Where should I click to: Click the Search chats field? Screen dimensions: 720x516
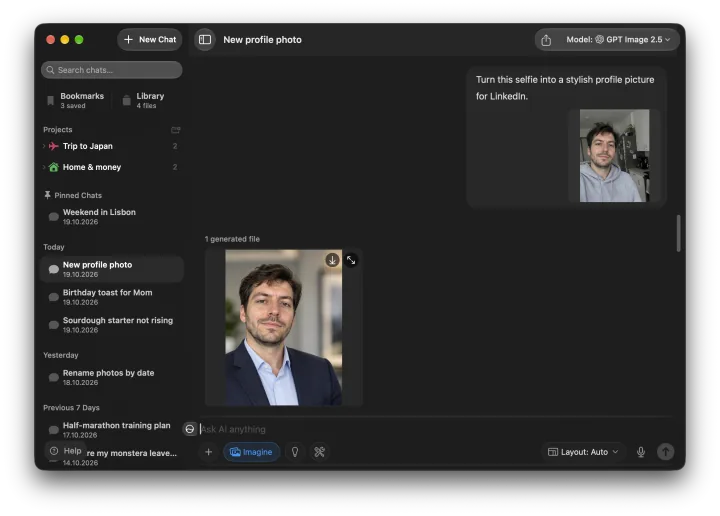tap(112, 70)
